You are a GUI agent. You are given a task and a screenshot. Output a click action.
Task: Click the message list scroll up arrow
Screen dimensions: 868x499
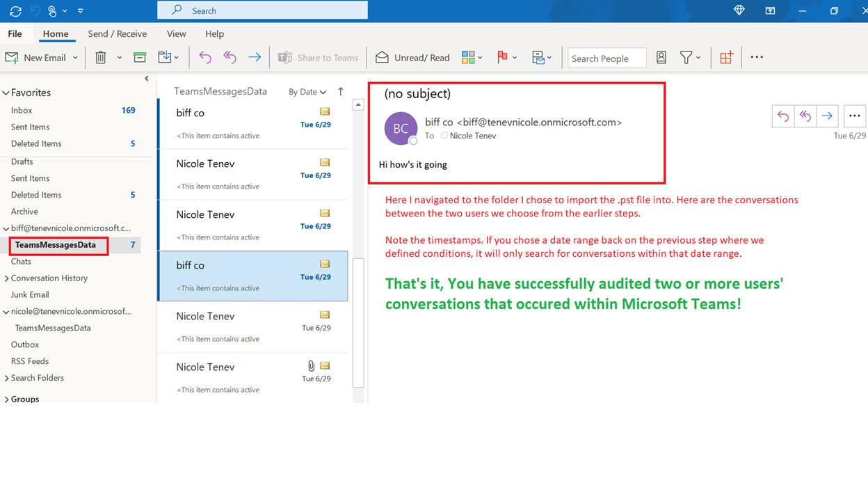coord(358,105)
